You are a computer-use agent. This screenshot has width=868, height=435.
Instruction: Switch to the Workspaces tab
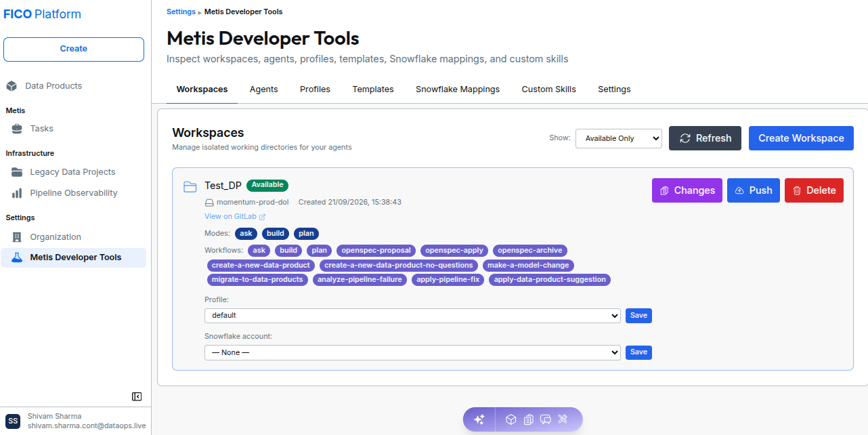[x=202, y=89]
